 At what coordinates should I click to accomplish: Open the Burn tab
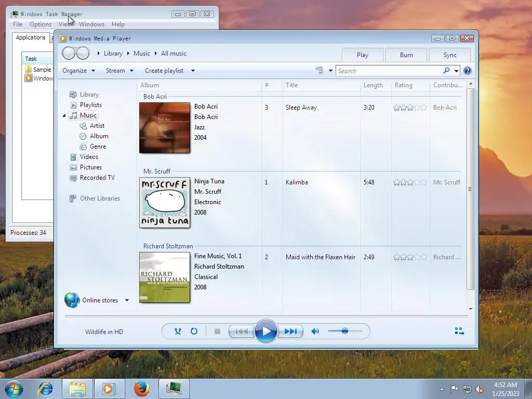406,55
